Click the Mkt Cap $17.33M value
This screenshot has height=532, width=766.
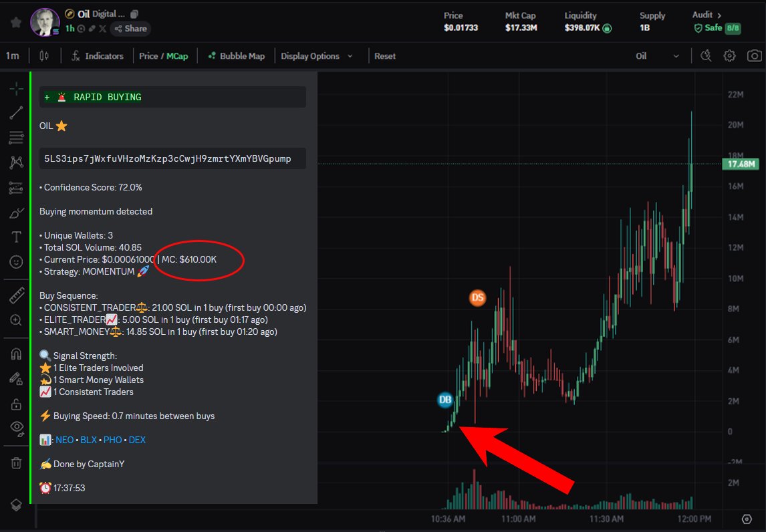point(521,28)
